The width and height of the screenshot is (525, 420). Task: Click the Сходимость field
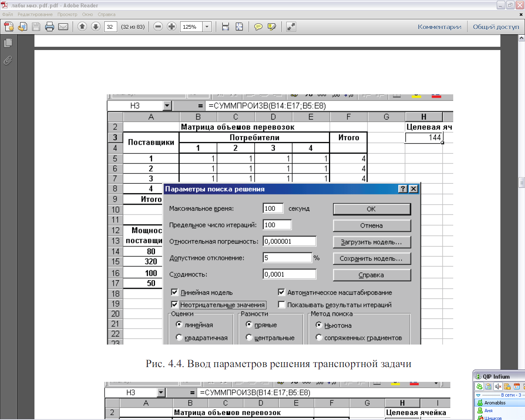(x=290, y=274)
